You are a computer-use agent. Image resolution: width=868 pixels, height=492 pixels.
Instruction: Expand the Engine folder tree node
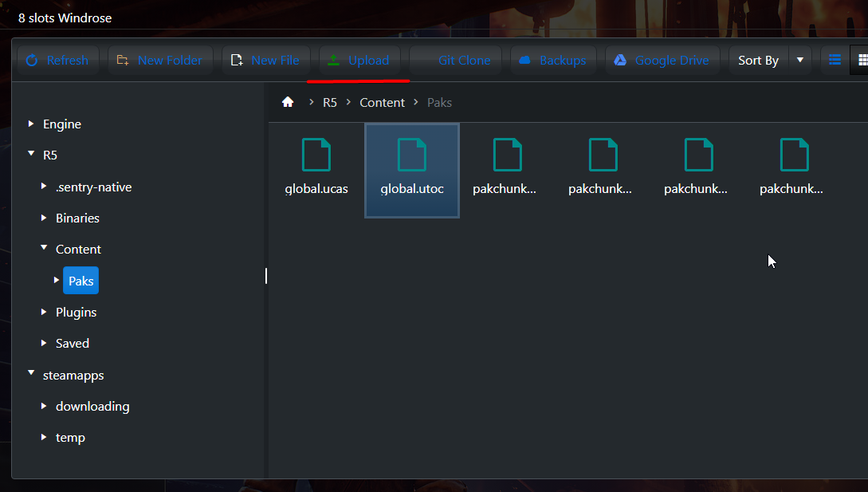pos(31,124)
